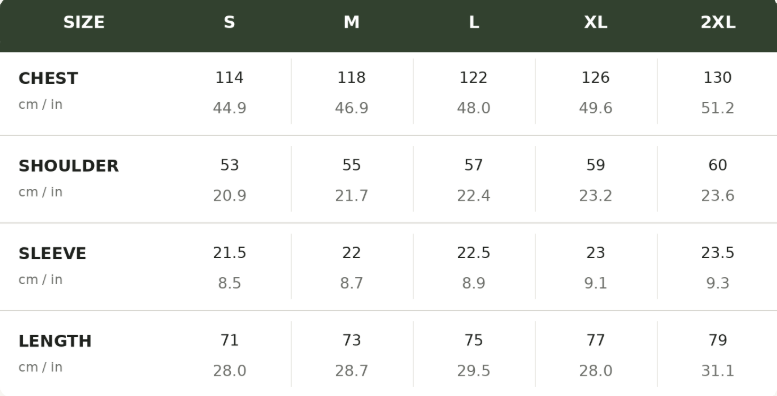Click length value 77 for size XL
This screenshot has height=396, width=777.
(x=596, y=340)
